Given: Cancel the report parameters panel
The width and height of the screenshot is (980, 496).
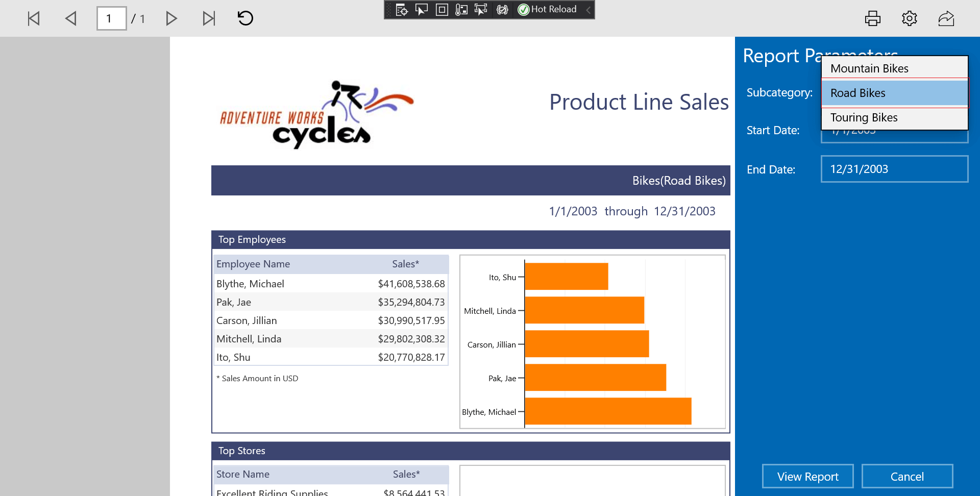Looking at the screenshot, I should click(x=908, y=477).
